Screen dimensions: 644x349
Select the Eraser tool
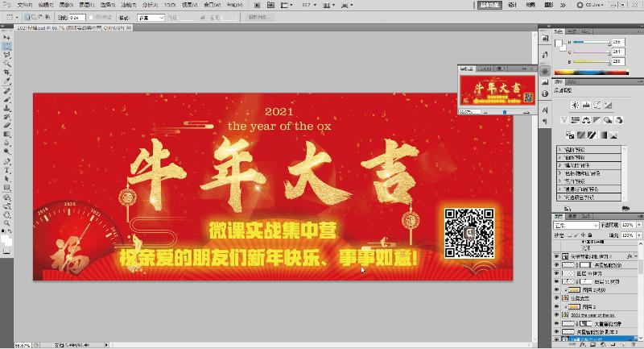[x=6, y=126]
